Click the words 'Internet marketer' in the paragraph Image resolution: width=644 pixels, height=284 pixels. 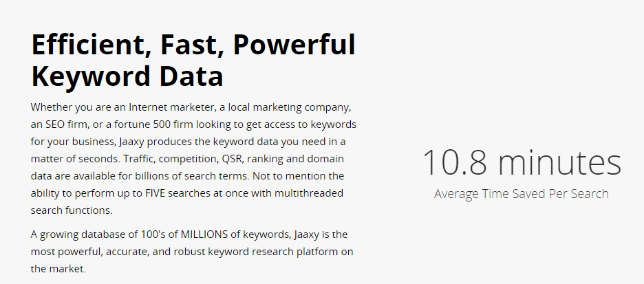tap(171, 107)
